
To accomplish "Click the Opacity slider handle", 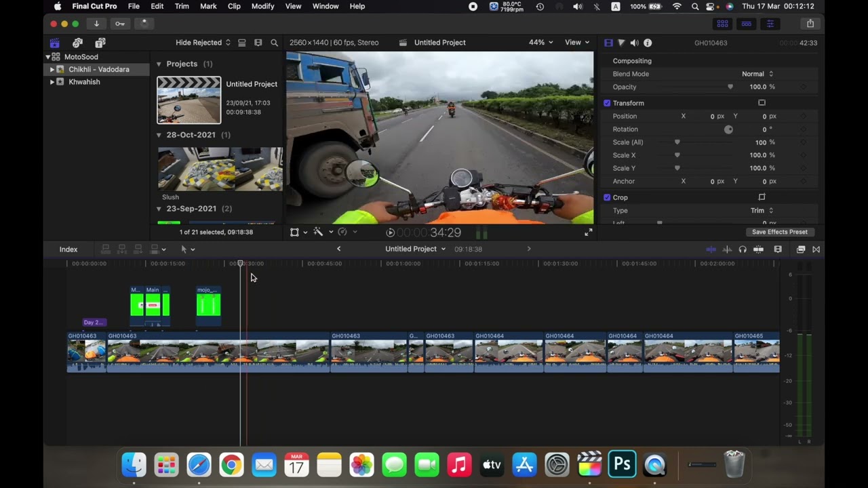I will [x=730, y=87].
